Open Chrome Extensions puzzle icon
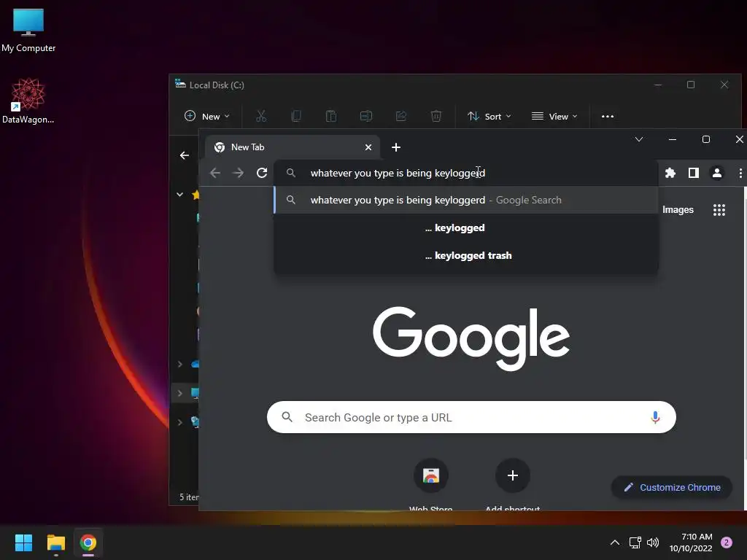 (x=670, y=173)
